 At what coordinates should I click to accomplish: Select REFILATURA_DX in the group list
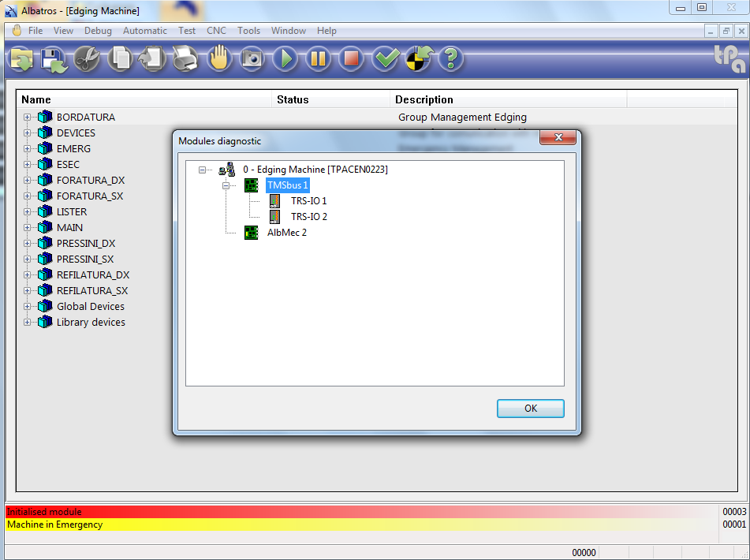point(93,275)
